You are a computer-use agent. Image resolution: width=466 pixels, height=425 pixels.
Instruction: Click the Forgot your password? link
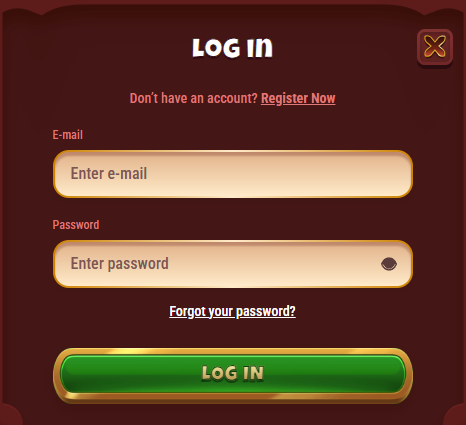pos(232,311)
